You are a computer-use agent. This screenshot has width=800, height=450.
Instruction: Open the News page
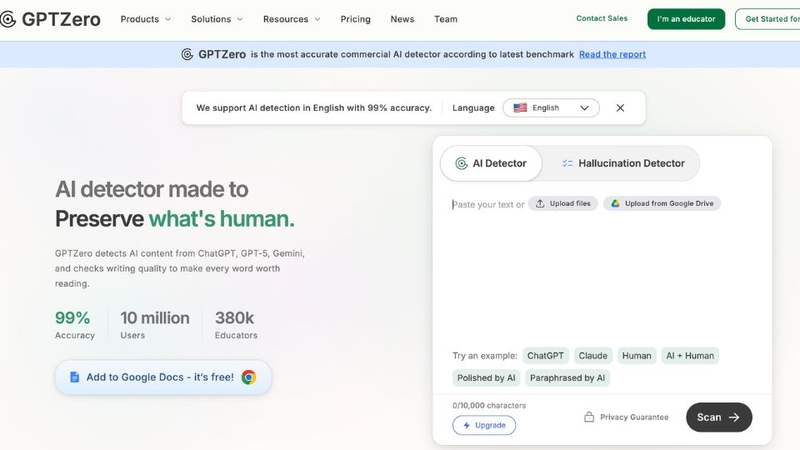(x=402, y=19)
